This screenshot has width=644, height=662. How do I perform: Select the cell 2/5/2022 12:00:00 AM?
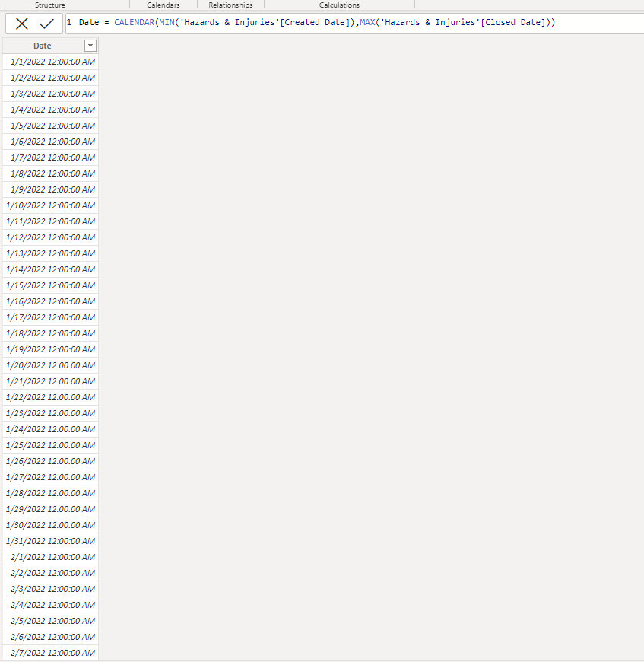point(50,621)
